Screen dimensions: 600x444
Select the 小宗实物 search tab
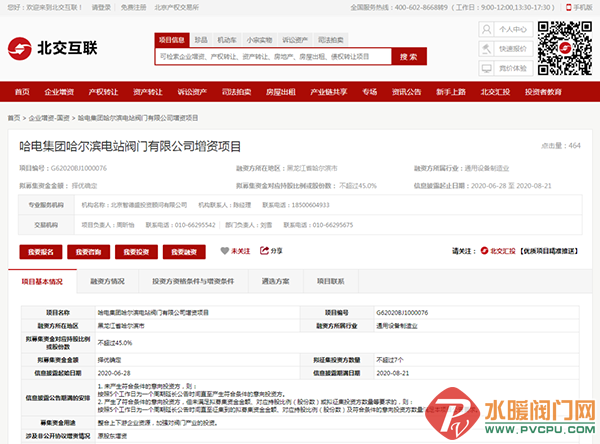point(259,40)
